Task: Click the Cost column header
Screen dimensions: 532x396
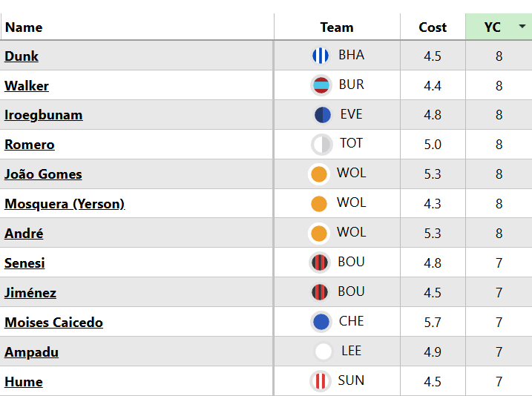Action: (433, 27)
